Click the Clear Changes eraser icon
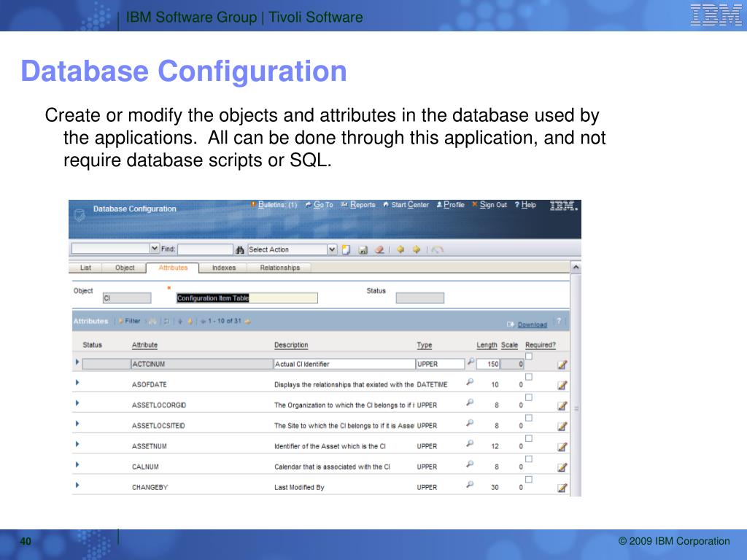Viewport: 747px width, 560px height. pos(379,249)
